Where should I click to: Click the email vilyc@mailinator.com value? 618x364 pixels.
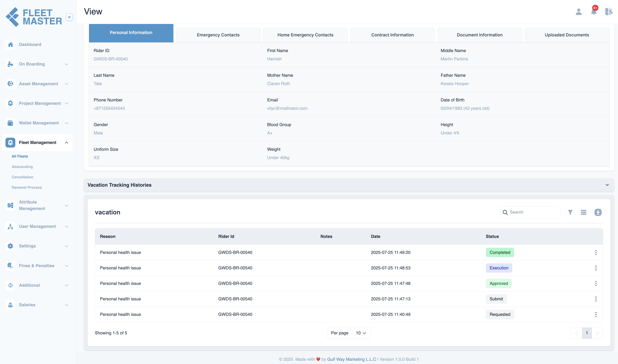tap(287, 108)
